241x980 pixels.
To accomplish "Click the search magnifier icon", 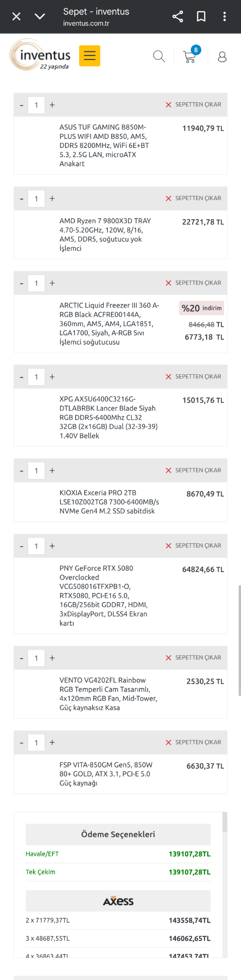I will [159, 56].
